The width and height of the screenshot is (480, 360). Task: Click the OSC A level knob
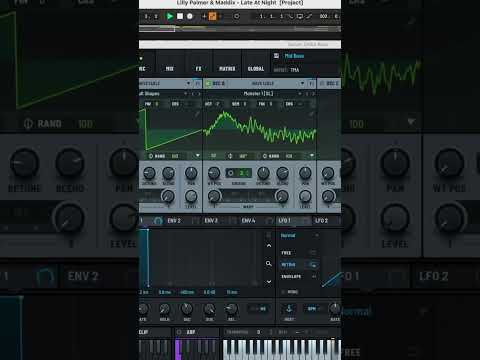coord(191,196)
